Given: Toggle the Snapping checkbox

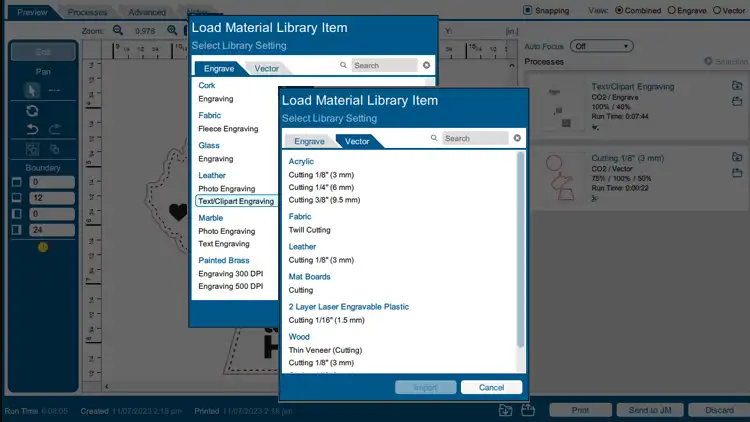Looking at the screenshot, I should pos(528,10).
